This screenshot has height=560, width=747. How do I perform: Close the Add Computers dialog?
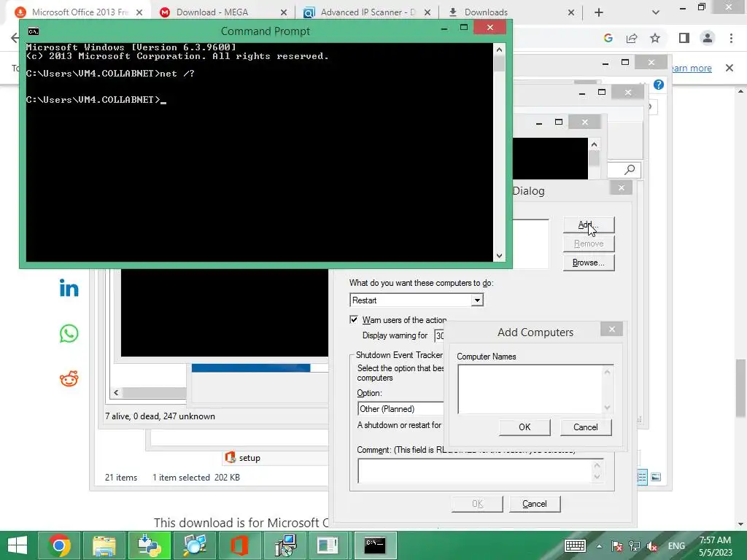tap(612, 329)
